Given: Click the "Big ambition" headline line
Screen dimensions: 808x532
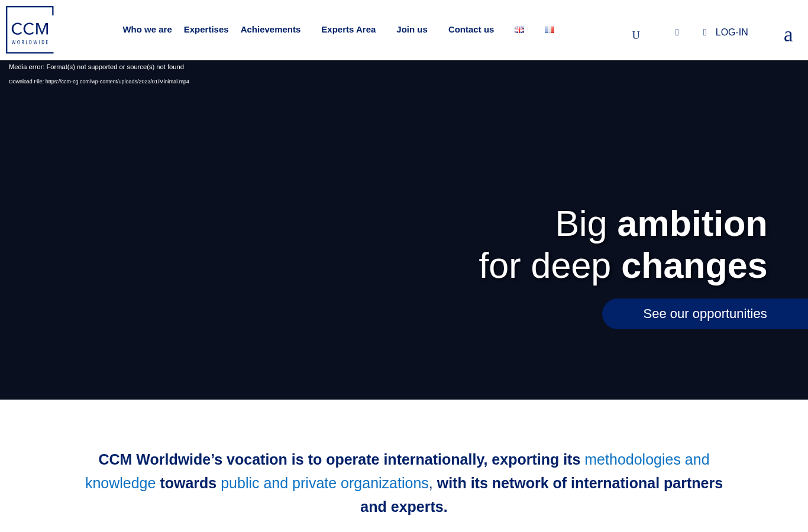Looking at the screenshot, I should coord(661,224).
